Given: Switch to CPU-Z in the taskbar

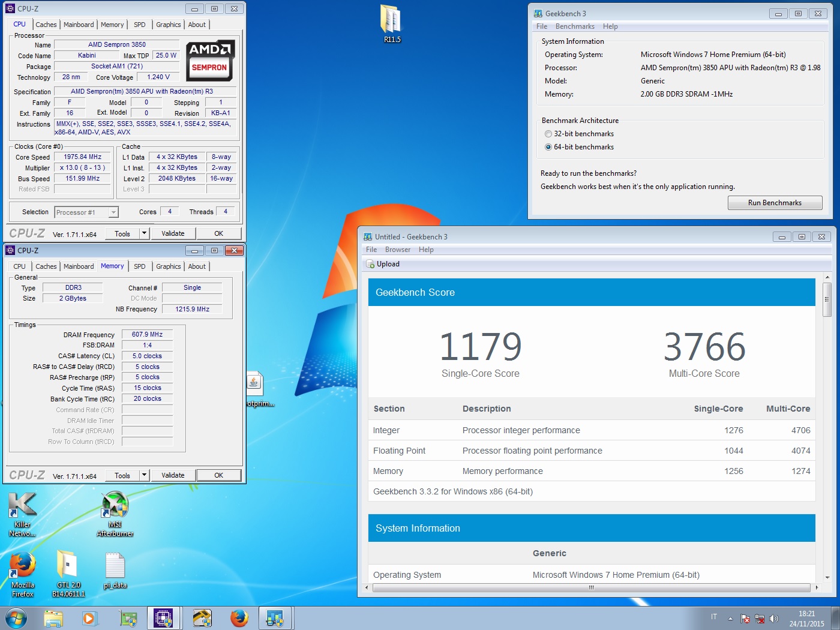Looking at the screenshot, I should pos(164,618).
